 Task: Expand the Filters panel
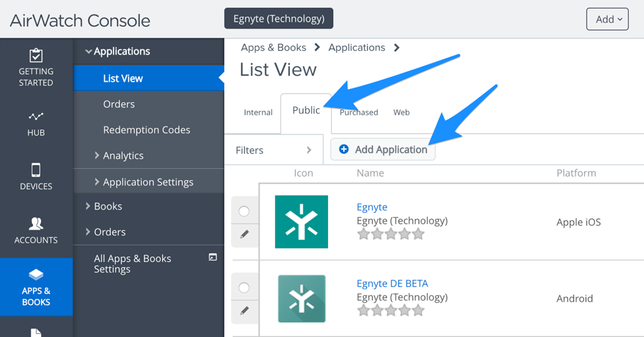tap(274, 150)
